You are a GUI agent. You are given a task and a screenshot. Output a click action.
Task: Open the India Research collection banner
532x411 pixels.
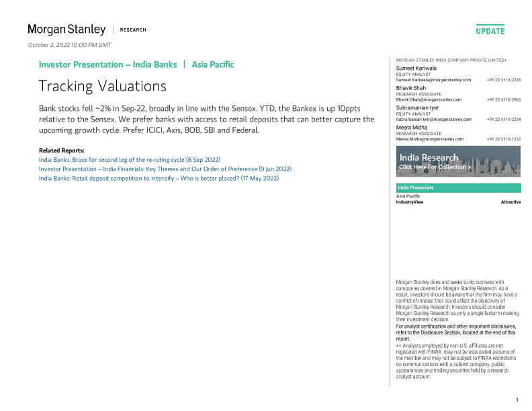pos(458,161)
